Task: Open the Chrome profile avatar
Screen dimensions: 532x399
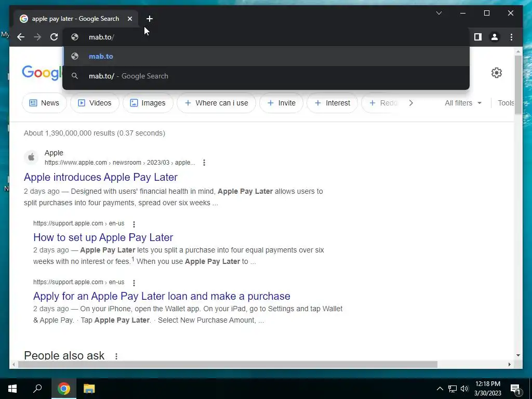Action: [495, 37]
